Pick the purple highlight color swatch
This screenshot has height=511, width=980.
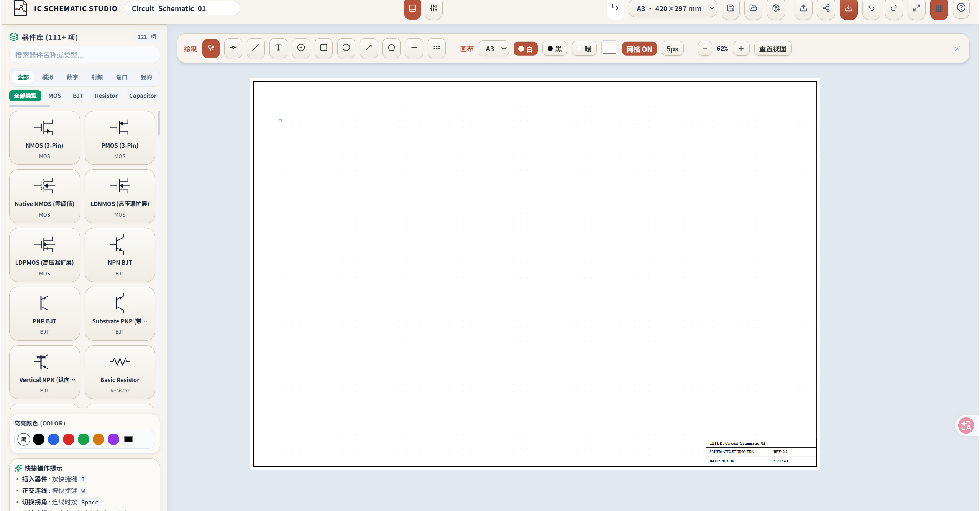113,439
